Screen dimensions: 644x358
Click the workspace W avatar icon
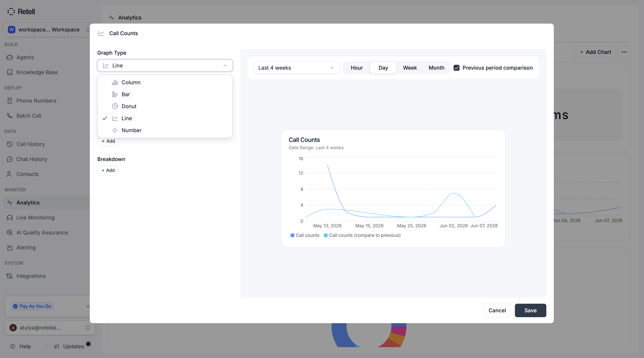(11, 30)
